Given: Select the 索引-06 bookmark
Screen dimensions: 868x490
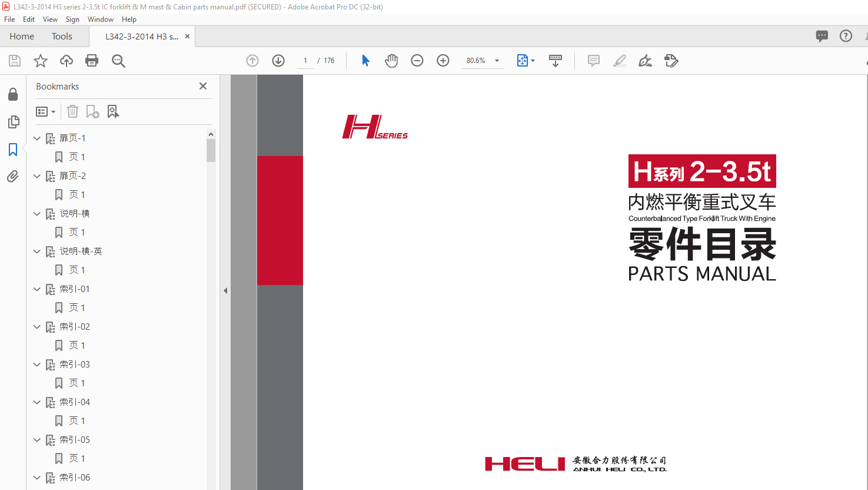Looking at the screenshot, I should (75, 478).
